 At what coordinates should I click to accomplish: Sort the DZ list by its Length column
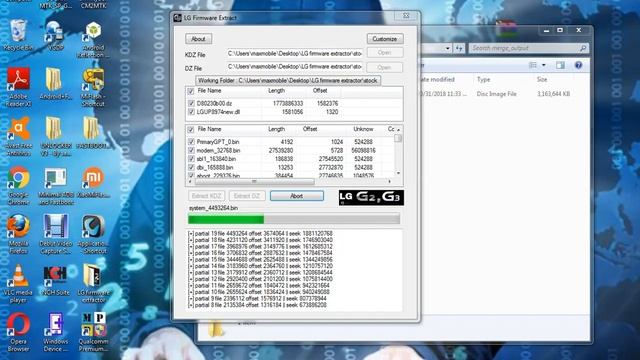click(276, 129)
